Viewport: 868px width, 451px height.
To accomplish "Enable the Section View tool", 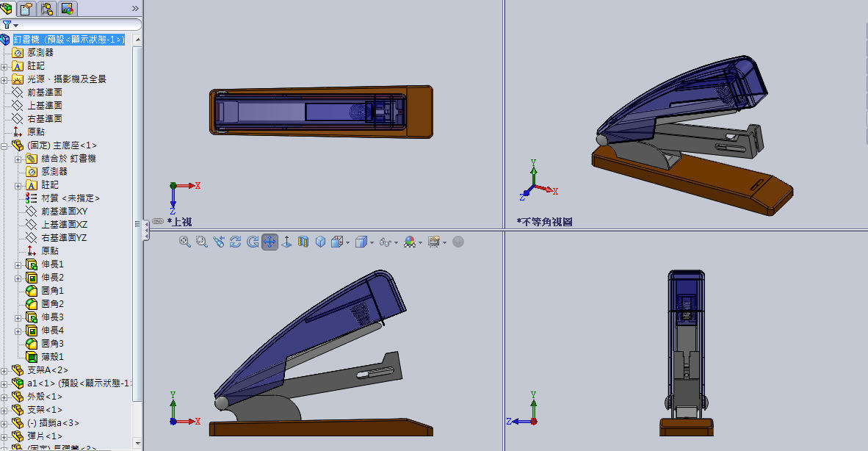I will tap(303, 242).
